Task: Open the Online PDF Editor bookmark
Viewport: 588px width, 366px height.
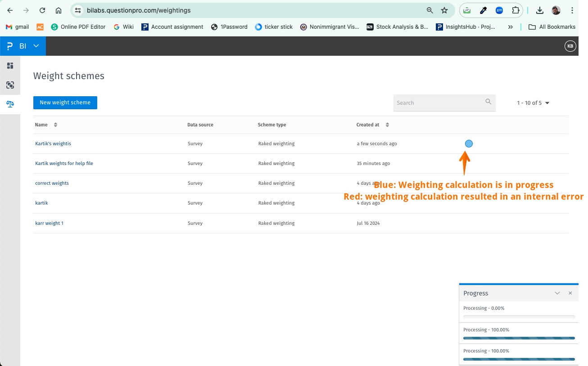Action: click(78, 27)
